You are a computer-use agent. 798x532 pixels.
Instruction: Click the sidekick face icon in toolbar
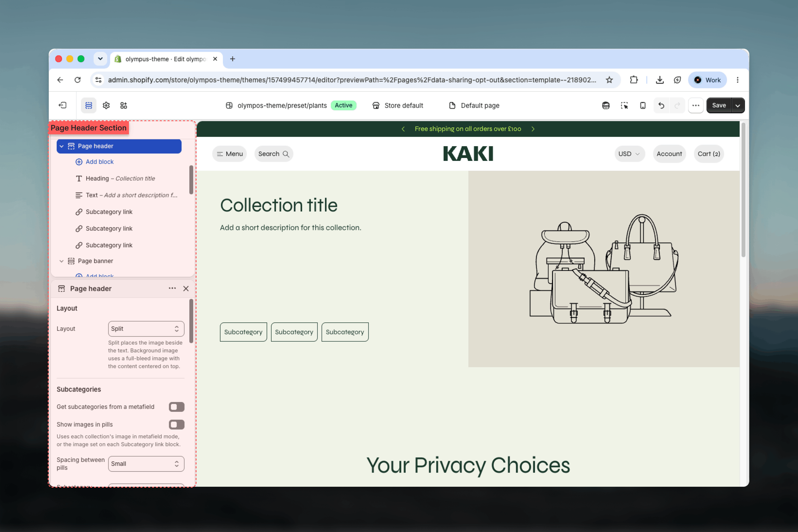(606, 105)
